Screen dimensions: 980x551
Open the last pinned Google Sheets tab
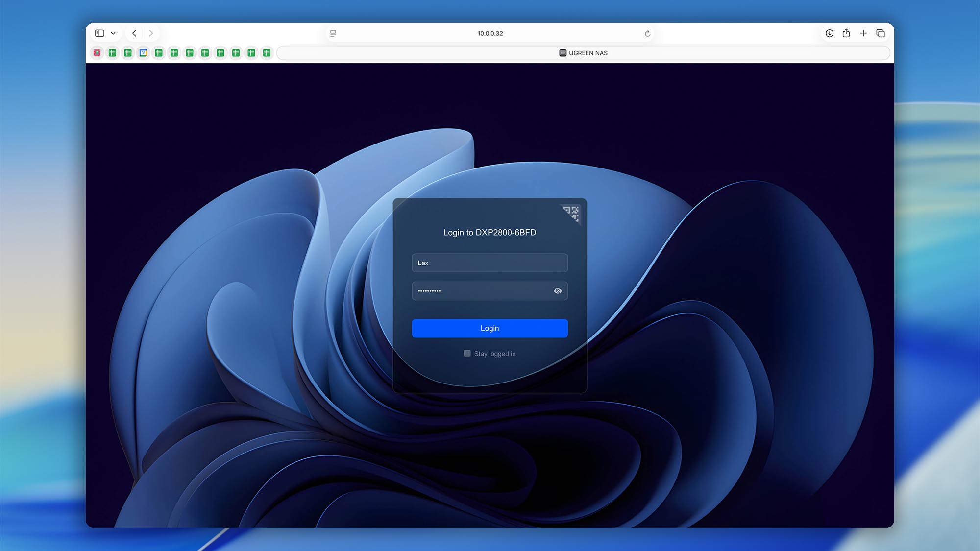pyautogui.click(x=267, y=53)
